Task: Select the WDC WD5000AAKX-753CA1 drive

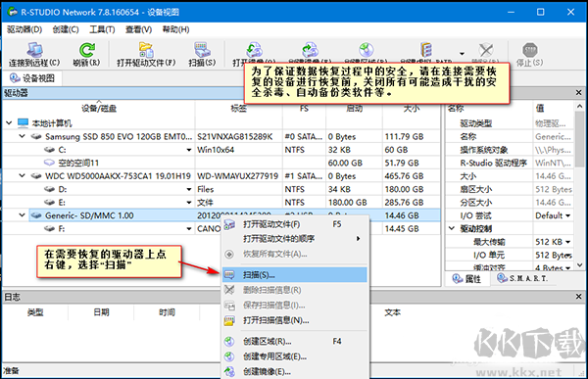Action: coord(118,176)
